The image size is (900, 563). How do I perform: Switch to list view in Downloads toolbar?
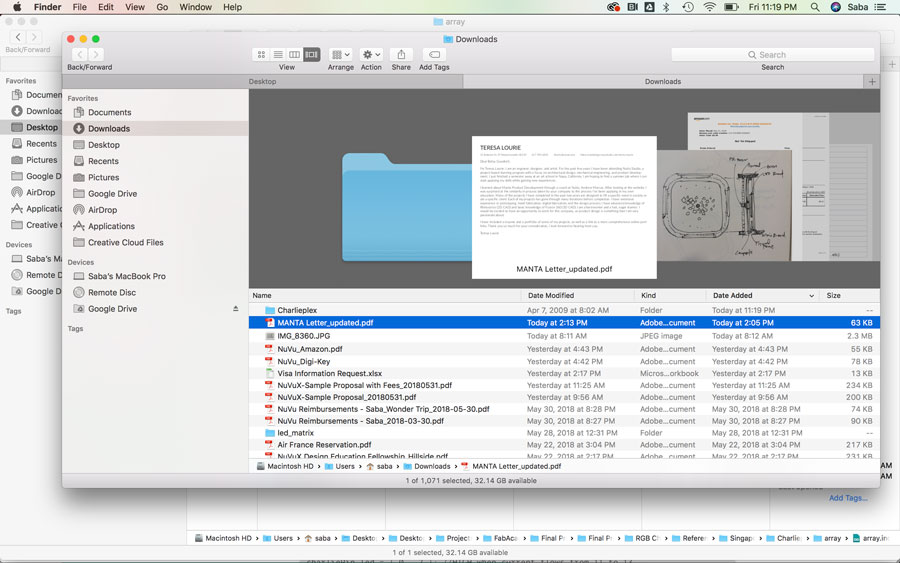278,55
